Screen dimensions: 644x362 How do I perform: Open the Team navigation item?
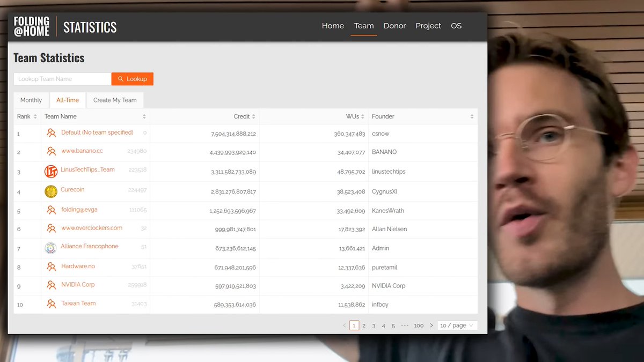tap(364, 26)
